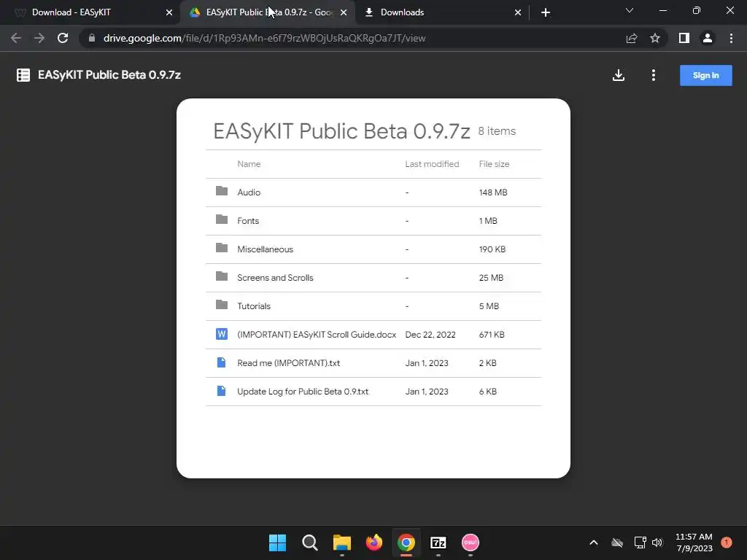Click the Read me (IMPORTANT).txt filename
Viewport: 747px width, 560px height.
289,363
